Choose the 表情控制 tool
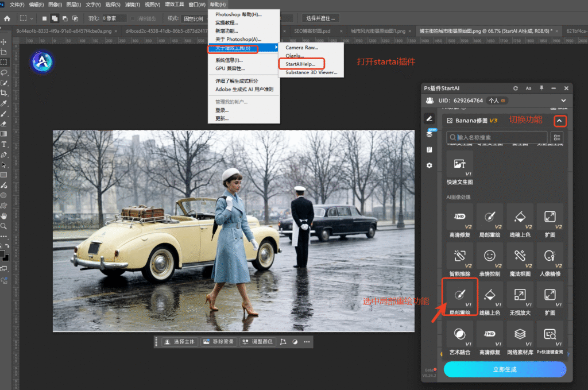Viewport: 588px width, 390px height. tap(490, 260)
